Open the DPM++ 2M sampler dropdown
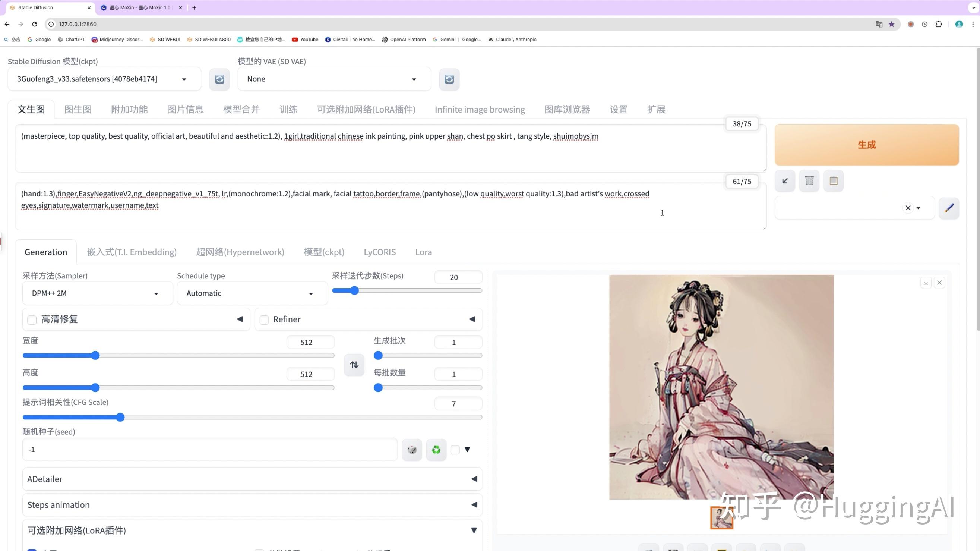The width and height of the screenshot is (980, 551). [x=97, y=293]
